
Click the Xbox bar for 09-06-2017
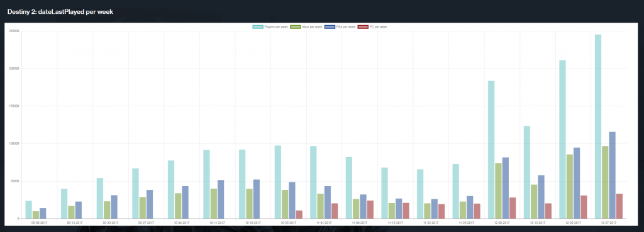pos(36,215)
